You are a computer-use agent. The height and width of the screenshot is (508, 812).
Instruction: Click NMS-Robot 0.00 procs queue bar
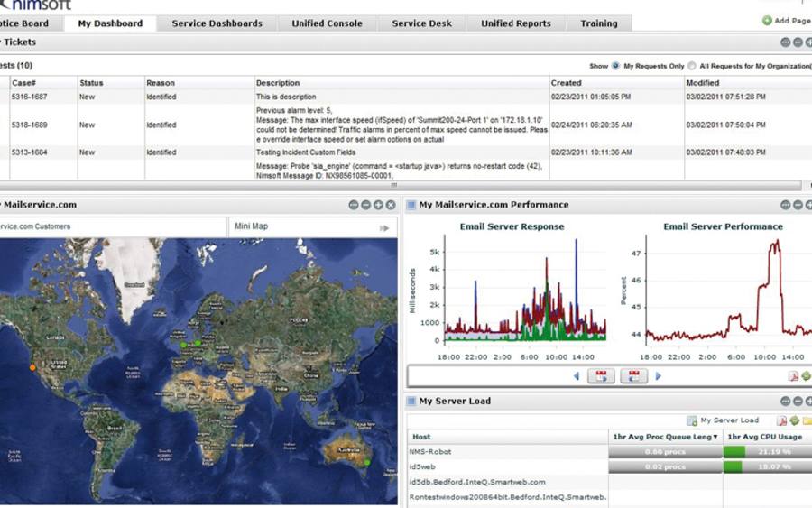coord(666,451)
